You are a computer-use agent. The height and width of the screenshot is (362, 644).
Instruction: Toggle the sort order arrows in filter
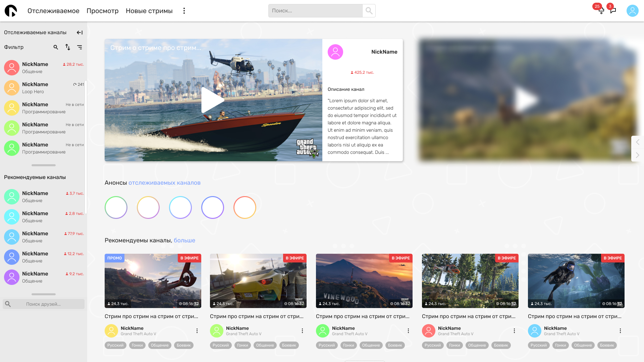tap(68, 47)
